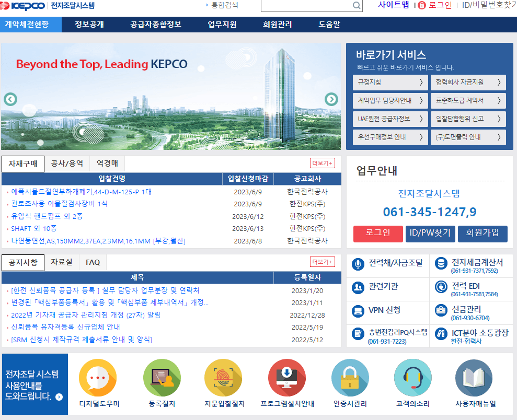Open notice 2022년 기자재 공급자 관리지침 개정

(x=86, y=315)
